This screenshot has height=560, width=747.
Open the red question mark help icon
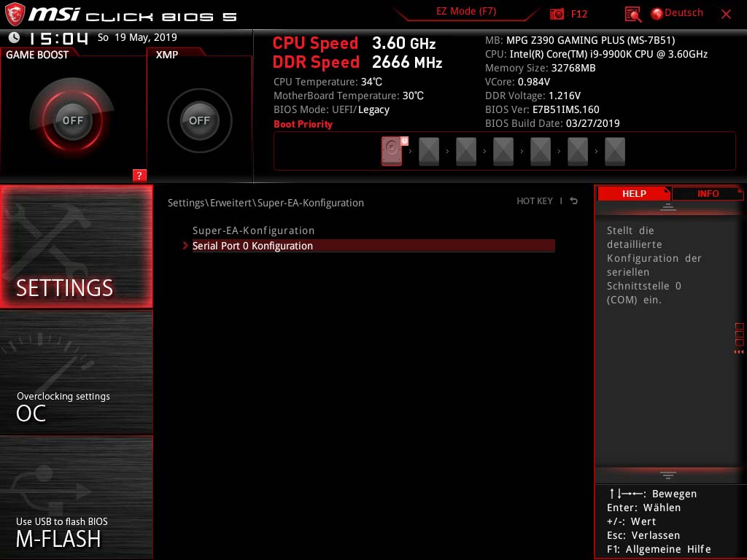point(139,175)
